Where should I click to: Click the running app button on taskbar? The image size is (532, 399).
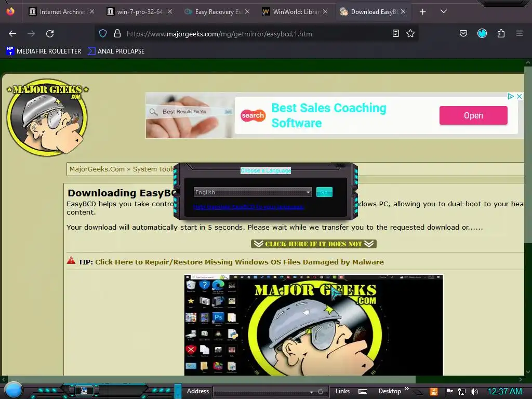(x=84, y=391)
